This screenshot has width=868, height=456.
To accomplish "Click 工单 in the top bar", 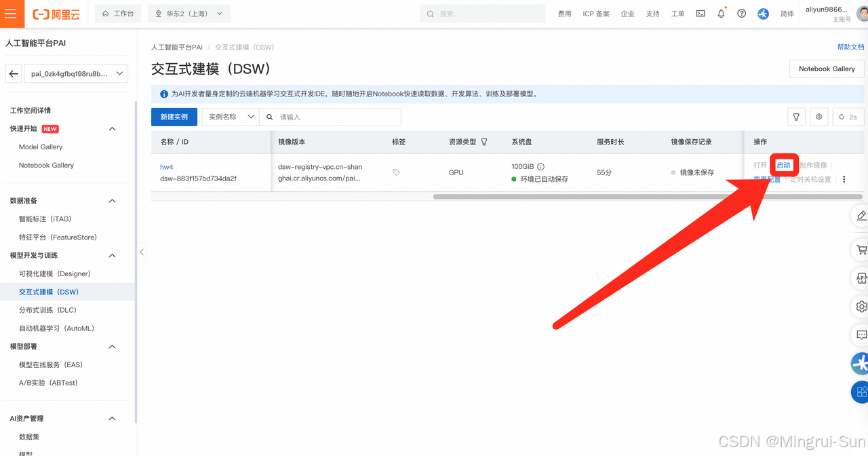I will pos(677,14).
